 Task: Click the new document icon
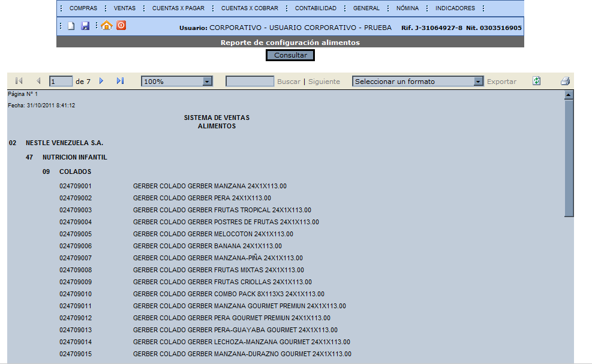(71, 26)
